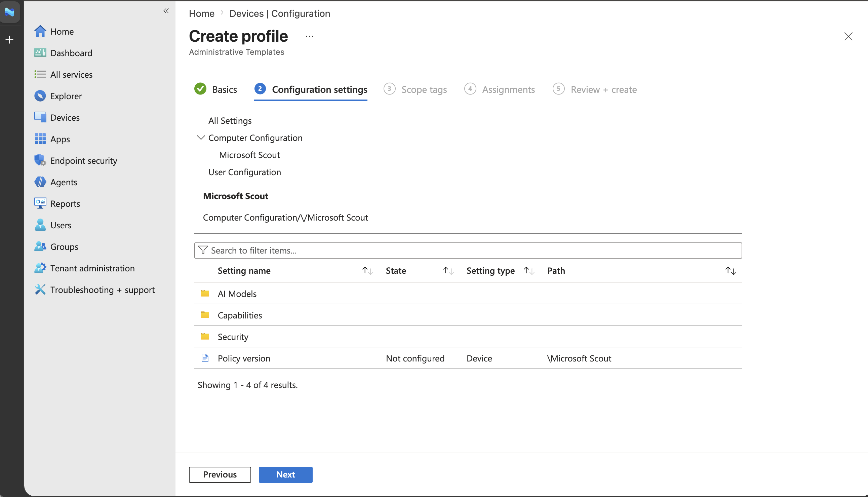Click the Devices | Configuration breadcrumb
This screenshot has height=497, width=868.
click(x=280, y=13)
